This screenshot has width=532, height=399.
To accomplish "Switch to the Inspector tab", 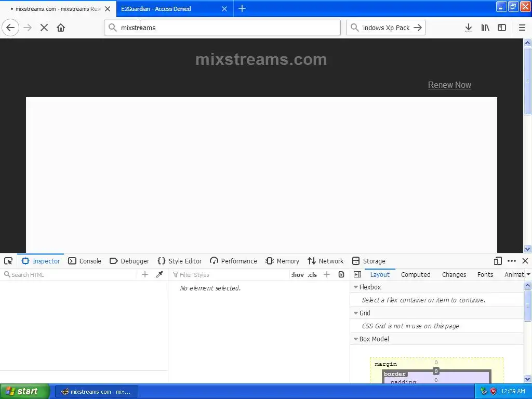I will (x=41, y=261).
